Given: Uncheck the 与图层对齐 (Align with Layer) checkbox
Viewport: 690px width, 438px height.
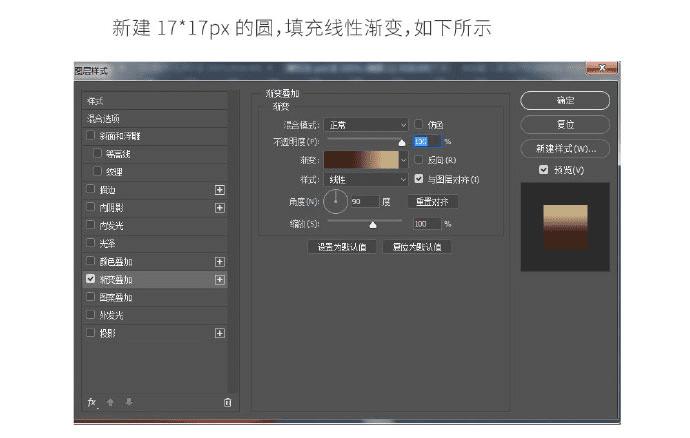Looking at the screenshot, I should [x=418, y=179].
